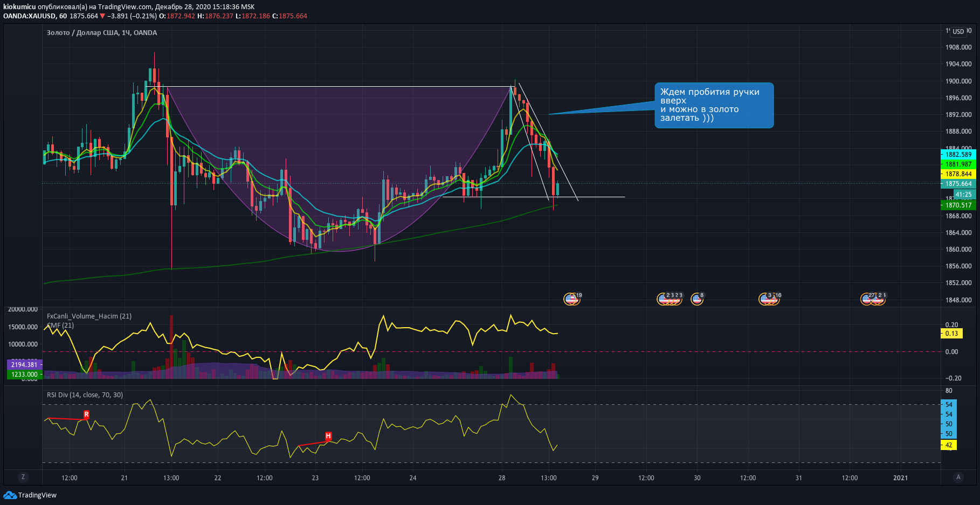Click the L:1872.186 low value in the header
Viewport: 980px width, 505px height.
(253, 16)
